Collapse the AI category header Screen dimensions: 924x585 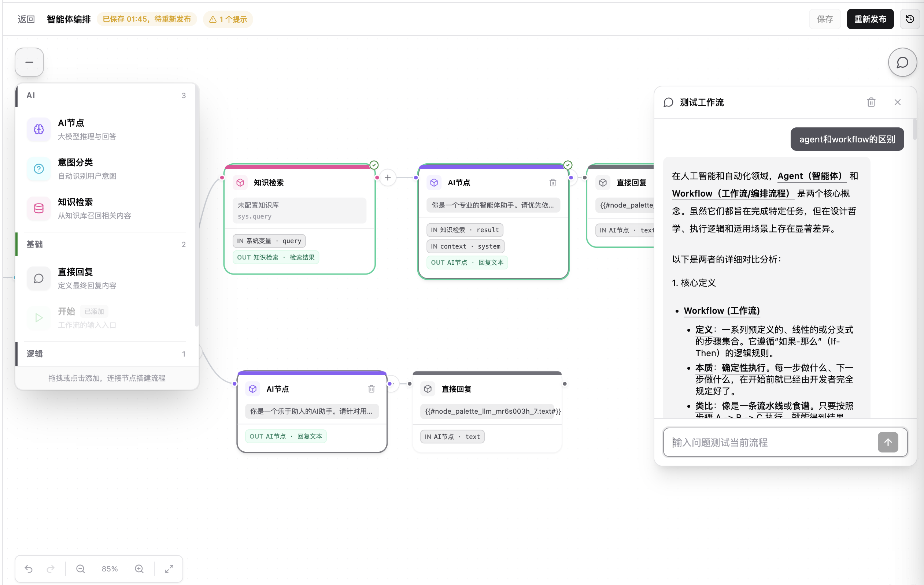[x=106, y=96]
